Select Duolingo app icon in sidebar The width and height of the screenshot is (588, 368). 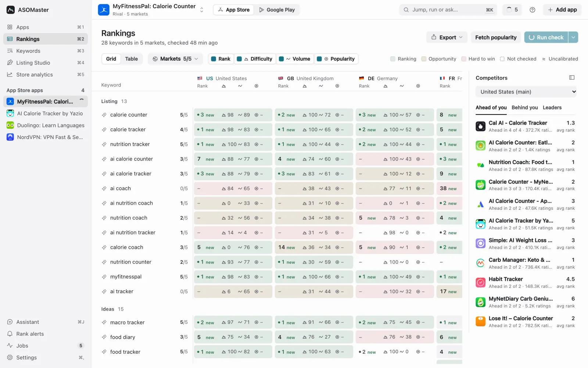point(10,125)
